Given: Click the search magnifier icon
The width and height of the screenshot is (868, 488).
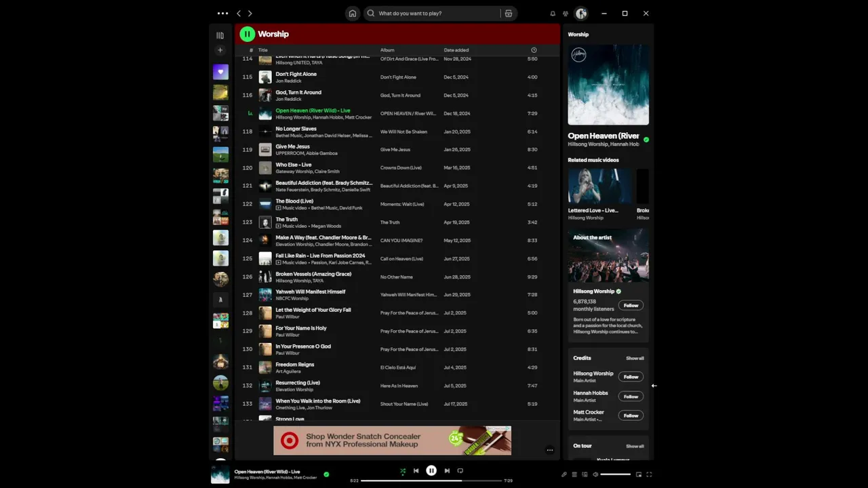Looking at the screenshot, I should tap(370, 13).
